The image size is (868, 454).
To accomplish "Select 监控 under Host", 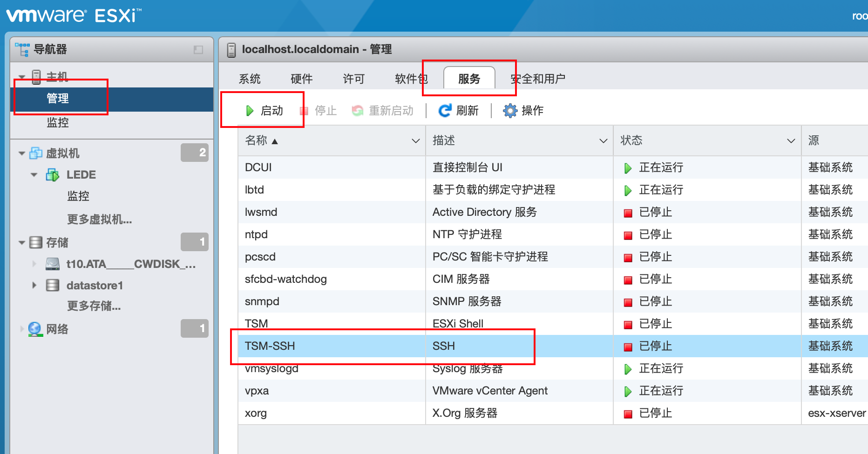I will click(x=58, y=122).
